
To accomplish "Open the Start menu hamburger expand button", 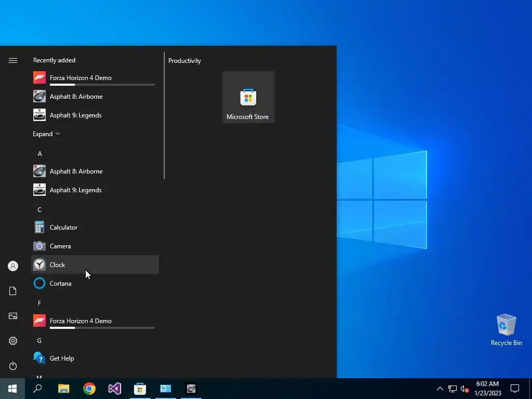I will (13, 60).
